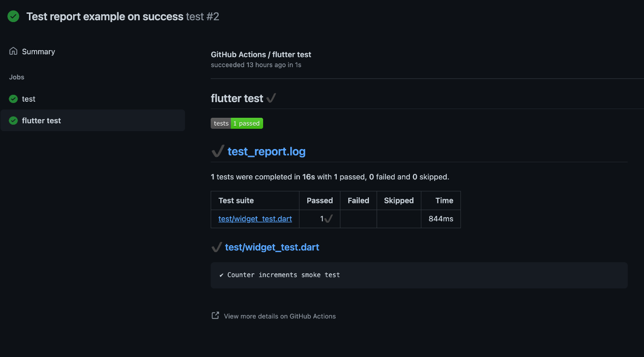Click the 'Passed' column header
644x357 pixels.
coord(320,201)
